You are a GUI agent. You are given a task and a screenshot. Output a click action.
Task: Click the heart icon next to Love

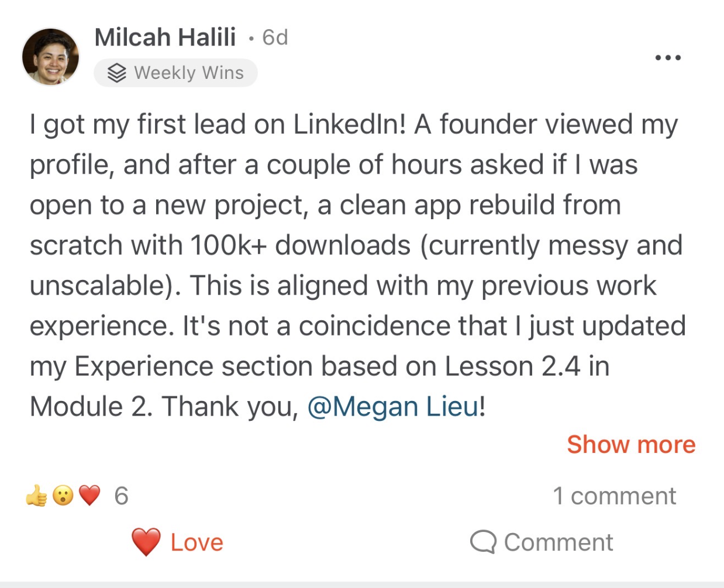point(145,542)
